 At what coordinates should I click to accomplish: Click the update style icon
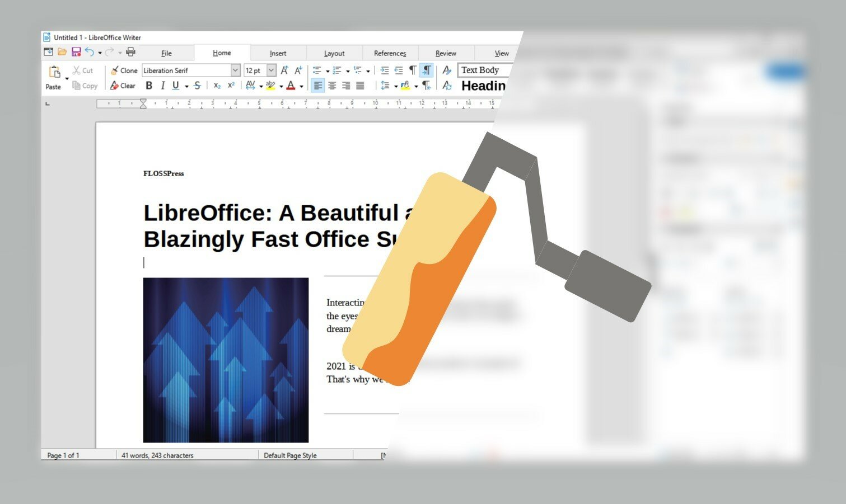[447, 86]
